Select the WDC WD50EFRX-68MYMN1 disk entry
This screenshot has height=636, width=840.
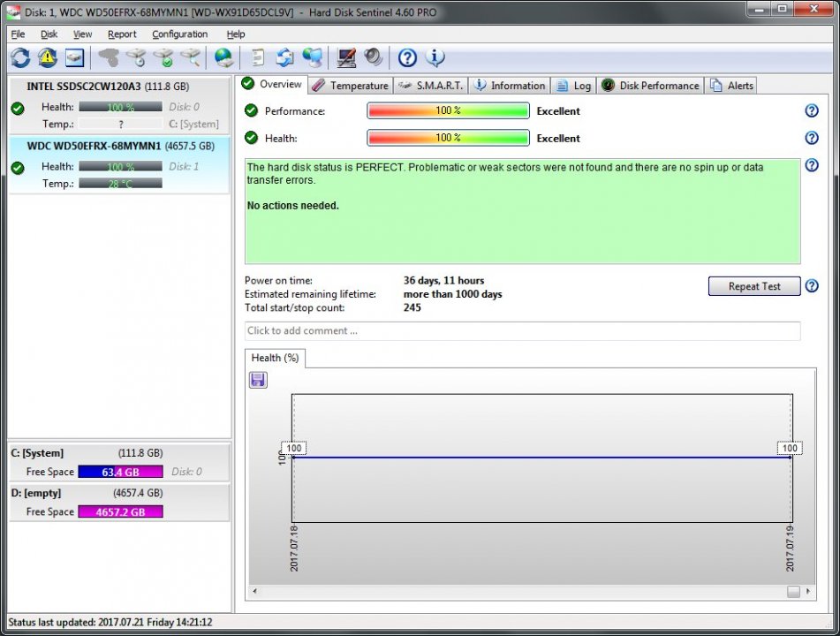tap(119, 164)
